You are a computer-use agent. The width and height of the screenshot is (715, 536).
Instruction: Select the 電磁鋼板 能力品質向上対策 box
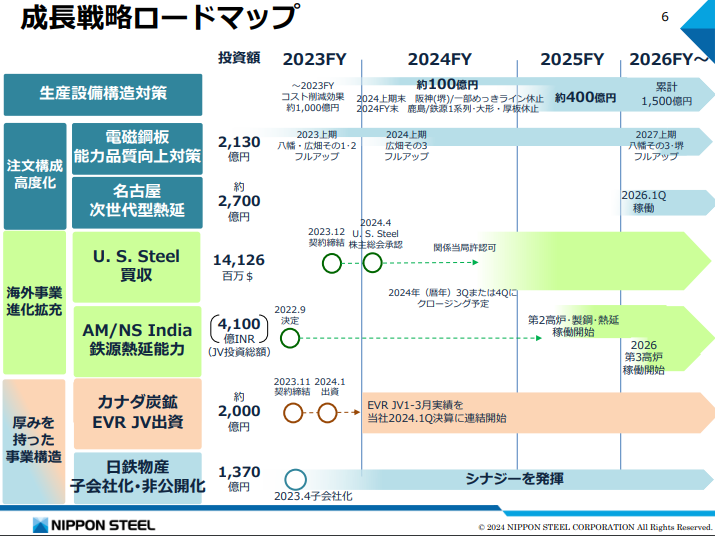pos(138,148)
